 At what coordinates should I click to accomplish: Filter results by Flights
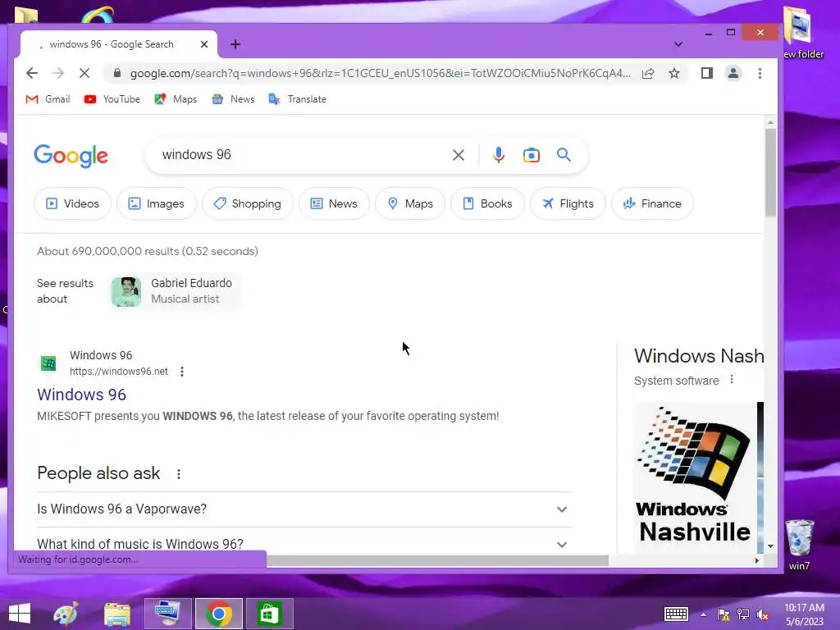(x=568, y=203)
